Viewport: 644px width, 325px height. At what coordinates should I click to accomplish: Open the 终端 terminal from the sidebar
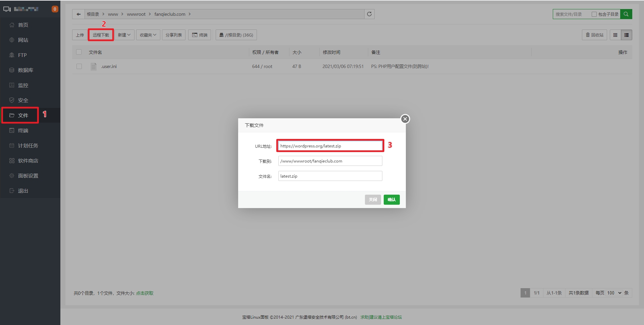pyautogui.click(x=23, y=130)
